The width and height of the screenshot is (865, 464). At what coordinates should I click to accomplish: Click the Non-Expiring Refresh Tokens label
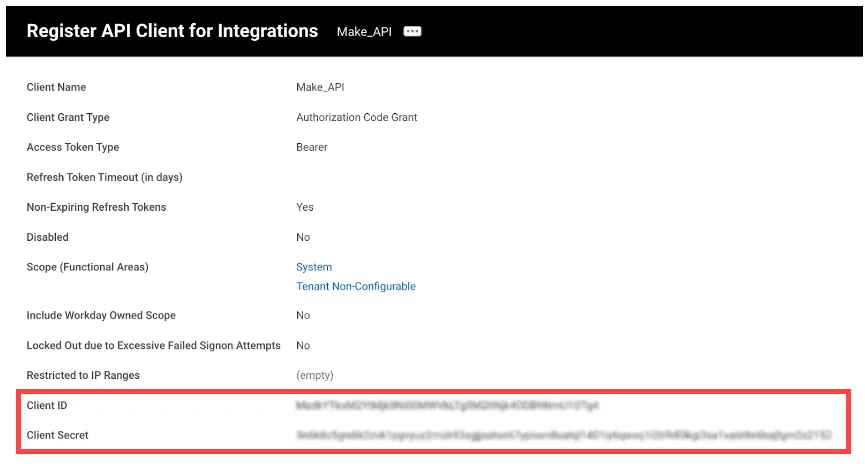tap(96, 207)
